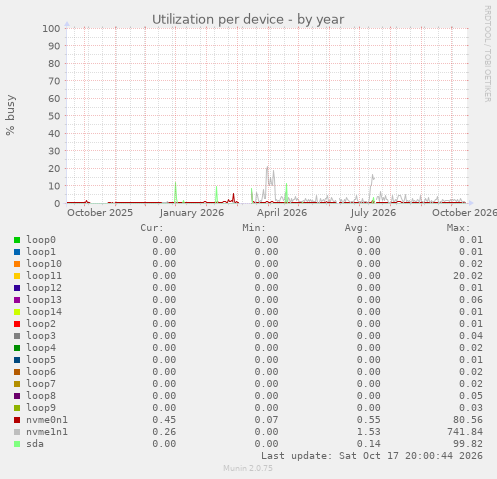Click the Min: column header
497x479 pixels.
click(254, 228)
